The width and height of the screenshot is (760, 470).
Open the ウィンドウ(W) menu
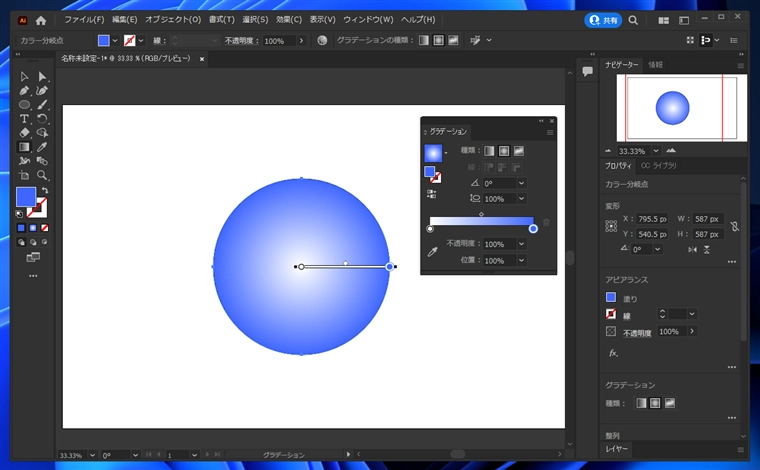coord(368,20)
